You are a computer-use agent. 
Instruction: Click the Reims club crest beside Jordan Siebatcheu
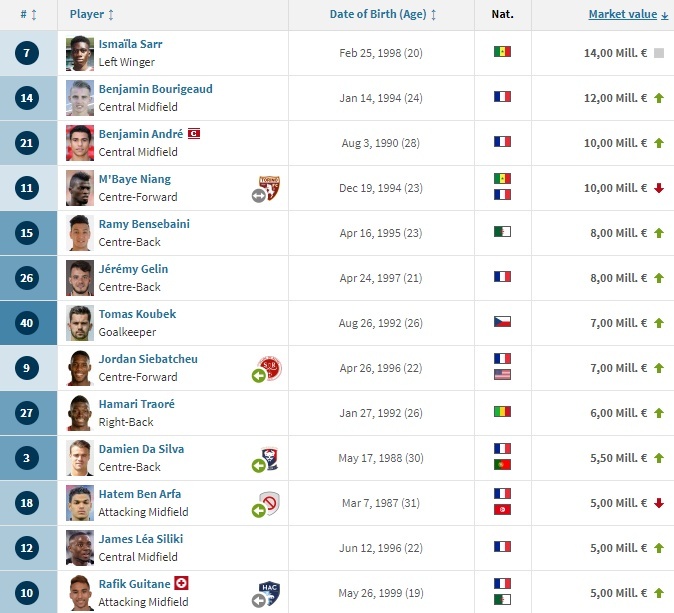click(x=268, y=367)
